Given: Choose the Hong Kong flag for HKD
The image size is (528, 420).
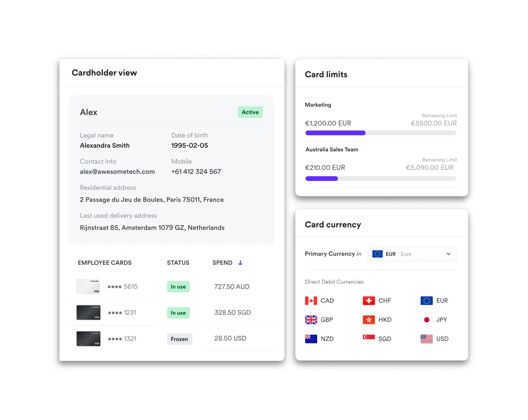Looking at the screenshot, I should (x=369, y=320).
